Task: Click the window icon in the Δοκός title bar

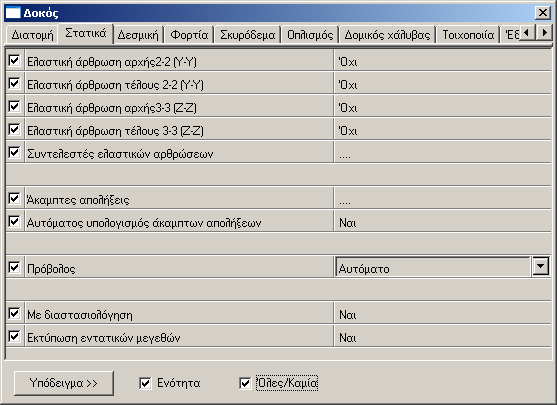Action: point(13,13)
